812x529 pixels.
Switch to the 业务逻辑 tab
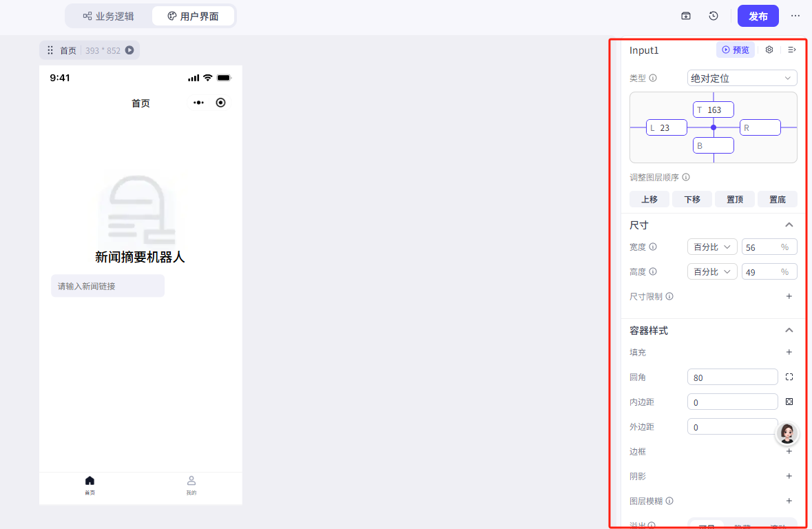108,16
